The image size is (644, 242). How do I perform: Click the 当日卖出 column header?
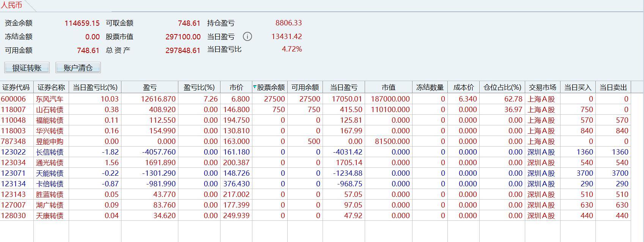pyautogui.click(x=613, y=87)
